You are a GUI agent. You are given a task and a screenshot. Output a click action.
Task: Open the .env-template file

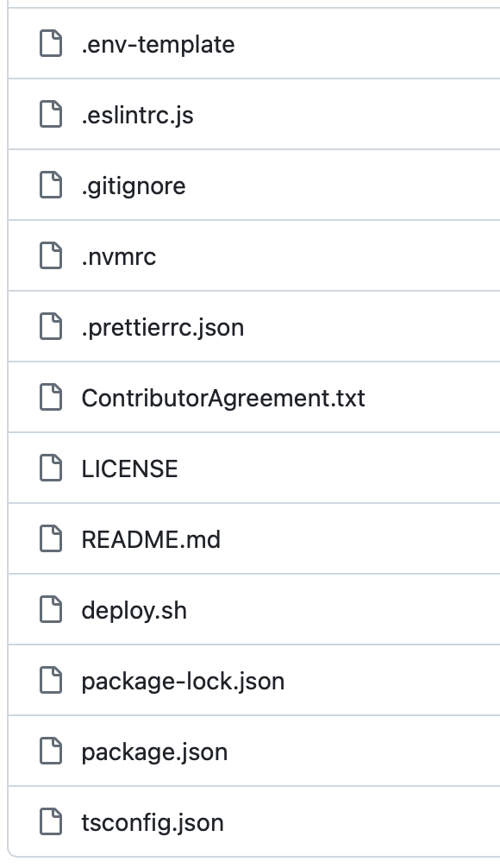(x=158, y=44)
